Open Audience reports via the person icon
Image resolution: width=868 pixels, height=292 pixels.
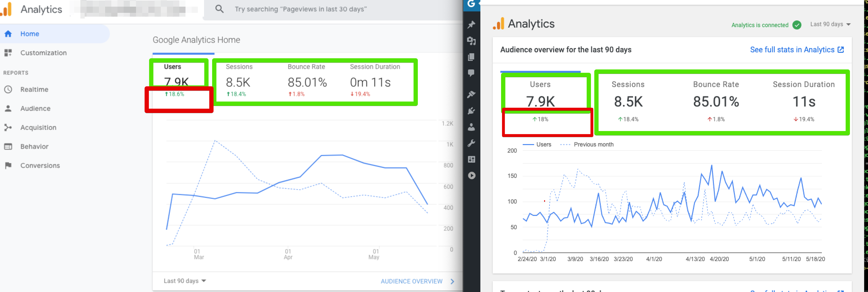pyautogui.click(x=8, y=108)
